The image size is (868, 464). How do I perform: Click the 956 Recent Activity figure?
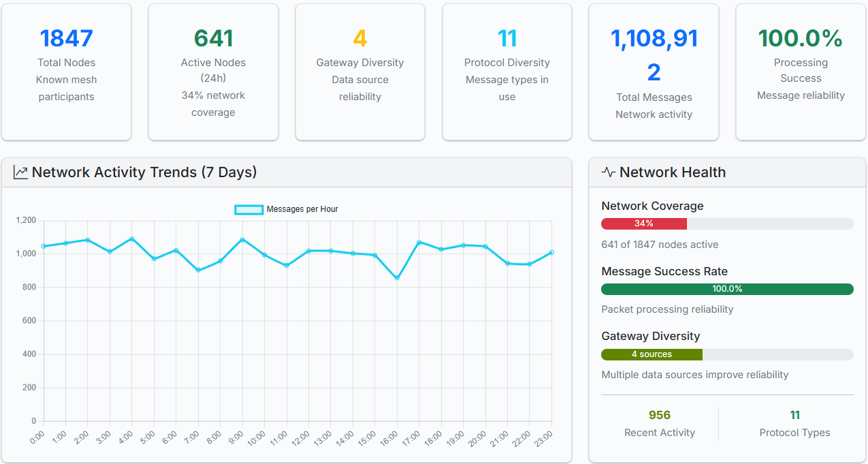click(x=659, y=415)
